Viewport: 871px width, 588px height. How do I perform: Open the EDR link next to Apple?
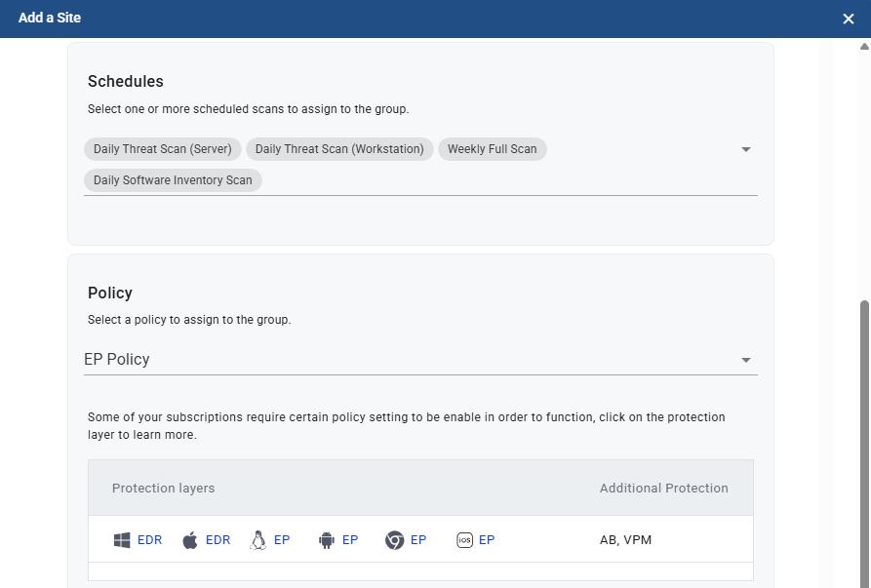(218, 540)
